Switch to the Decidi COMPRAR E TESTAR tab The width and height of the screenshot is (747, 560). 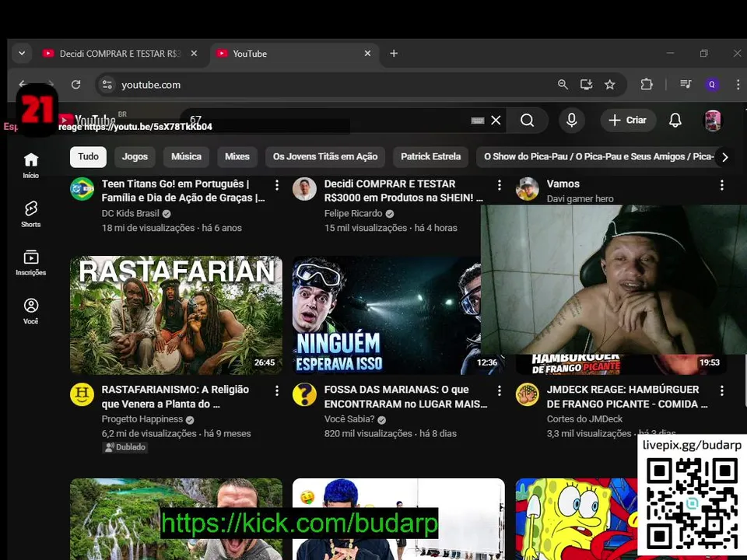click(x=120, y=54)
